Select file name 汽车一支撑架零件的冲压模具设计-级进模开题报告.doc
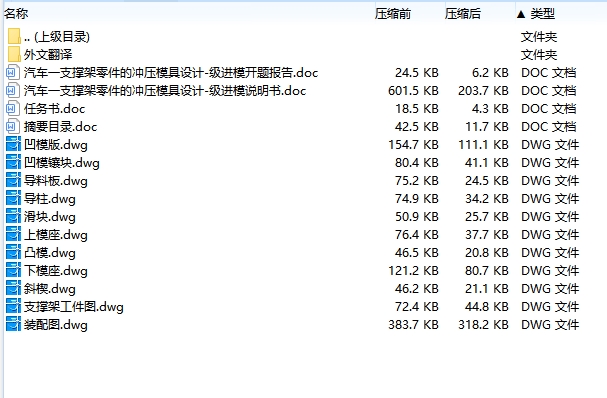 click(171, 72)
